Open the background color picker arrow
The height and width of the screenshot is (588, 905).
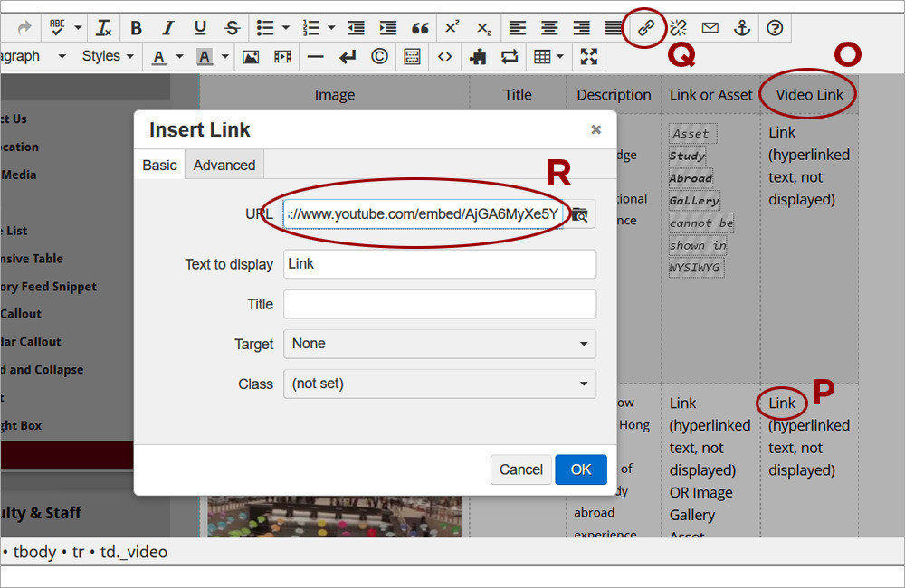(x=225, y=57)
